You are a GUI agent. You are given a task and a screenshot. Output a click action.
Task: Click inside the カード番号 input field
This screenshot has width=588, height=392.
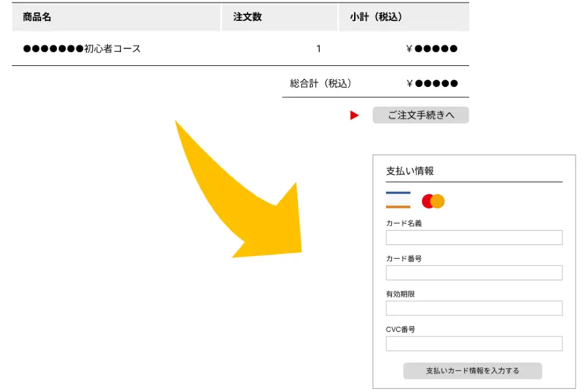point(474,272)
